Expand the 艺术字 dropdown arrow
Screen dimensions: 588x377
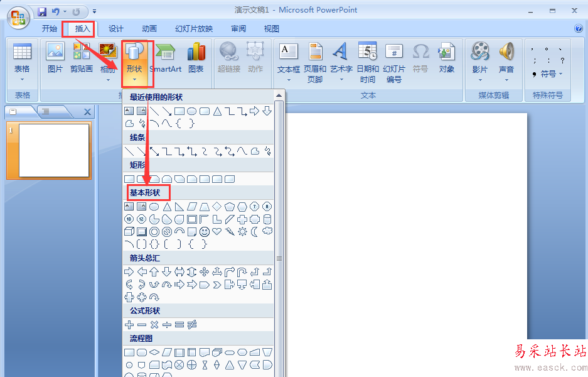tap(341, 80)
